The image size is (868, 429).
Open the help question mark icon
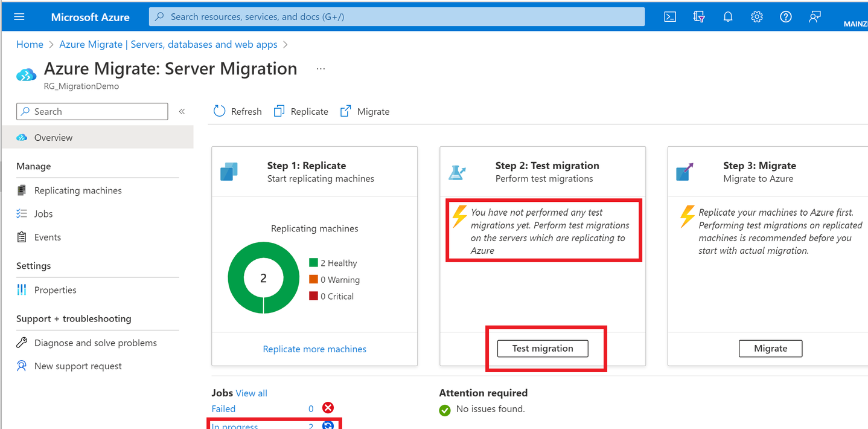pos(786,17)
